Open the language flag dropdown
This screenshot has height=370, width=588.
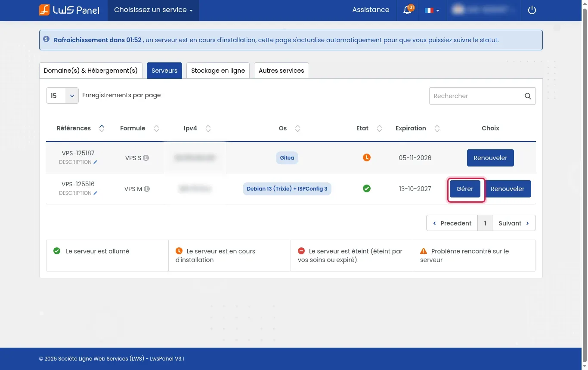pos(432,10)
